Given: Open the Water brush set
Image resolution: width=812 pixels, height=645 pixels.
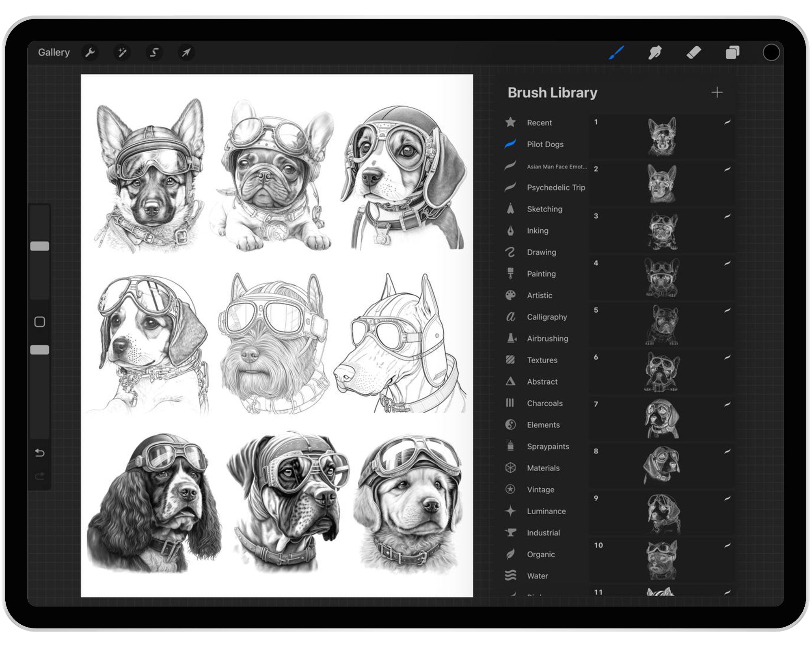Looking at the screenshot, I should (538, 576).
